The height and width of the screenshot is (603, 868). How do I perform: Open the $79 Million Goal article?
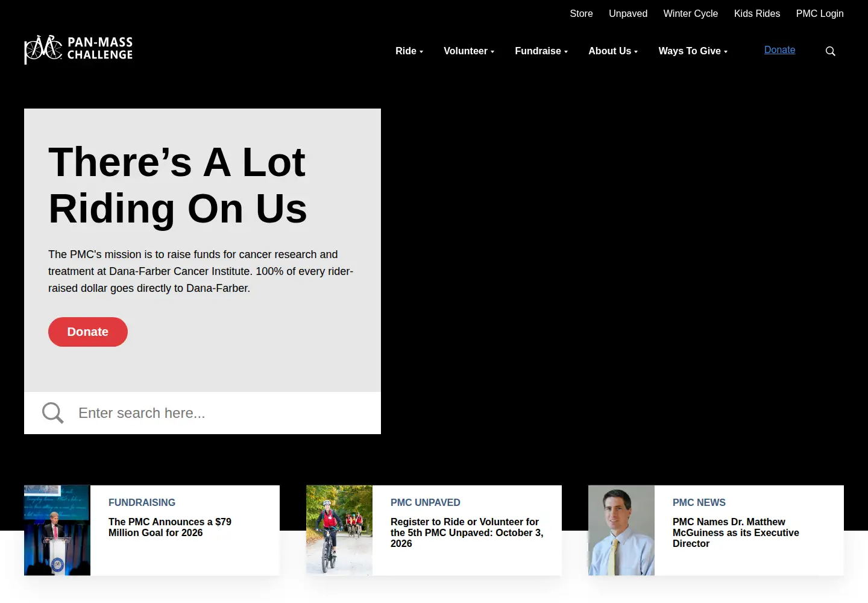pyautogui.click(x=170, y=527)
